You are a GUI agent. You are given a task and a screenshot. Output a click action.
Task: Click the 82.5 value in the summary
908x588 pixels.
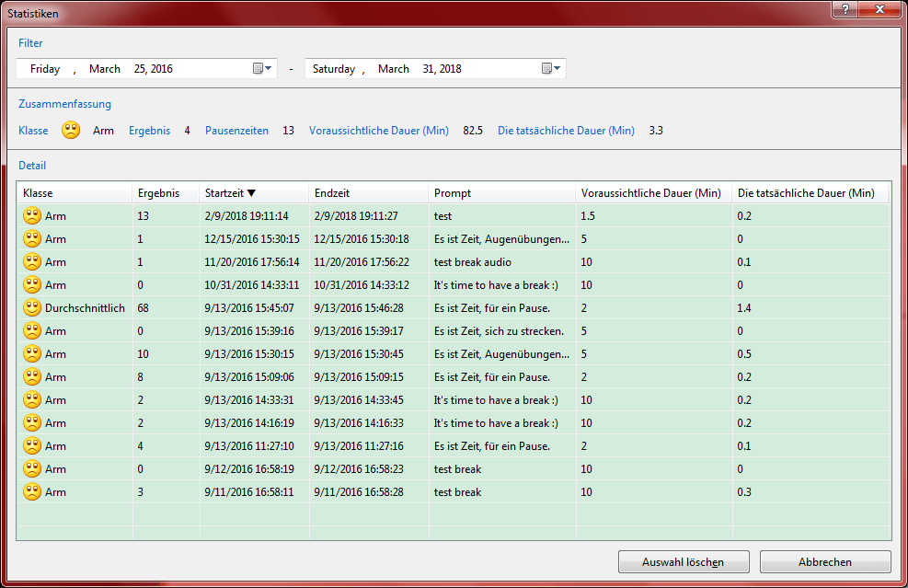pos(473,131)
